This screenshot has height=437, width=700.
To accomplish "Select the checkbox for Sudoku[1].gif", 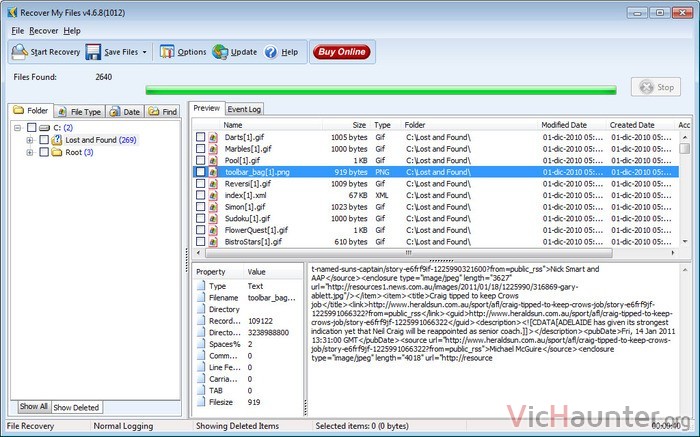I will (200, 218).
